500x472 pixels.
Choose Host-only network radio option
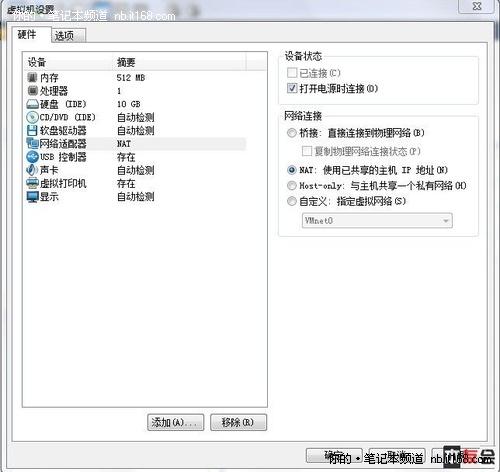(x=292, y=185)
